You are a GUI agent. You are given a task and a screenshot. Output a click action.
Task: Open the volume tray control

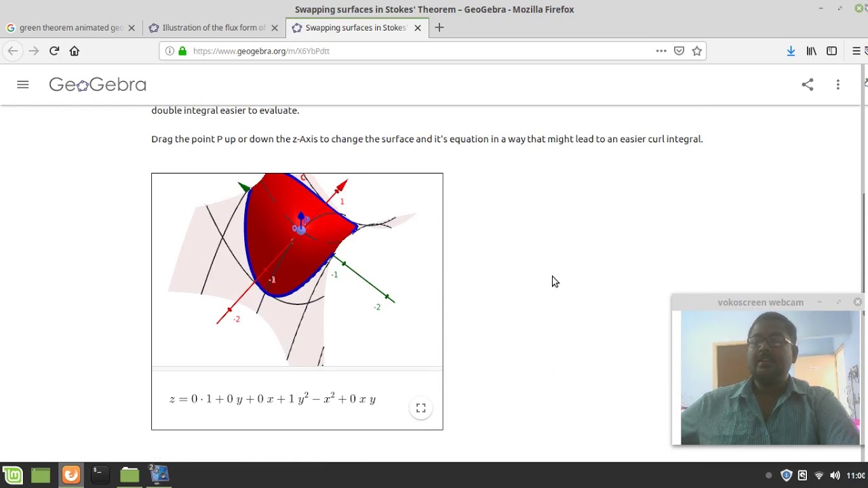pyautogui.click(x=835, y=476)
